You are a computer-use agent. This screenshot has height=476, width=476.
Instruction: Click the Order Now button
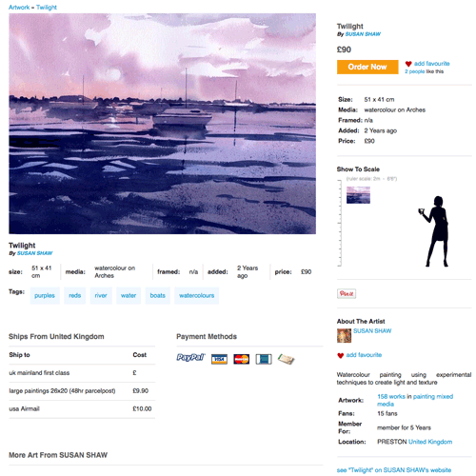[x=367, y=67]
